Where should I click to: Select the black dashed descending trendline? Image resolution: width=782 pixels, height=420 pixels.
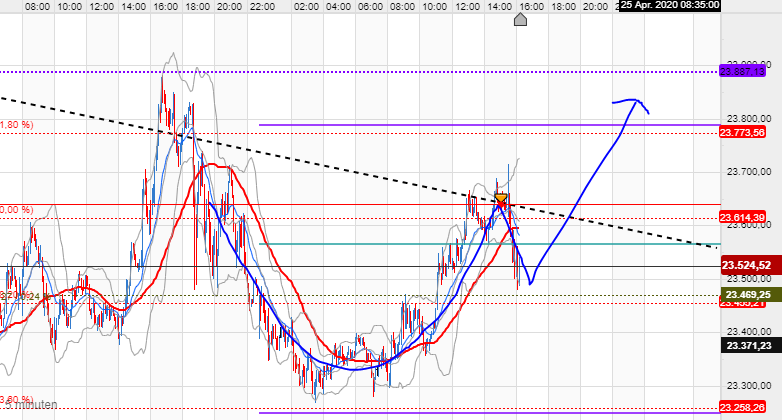click(358, 173)
